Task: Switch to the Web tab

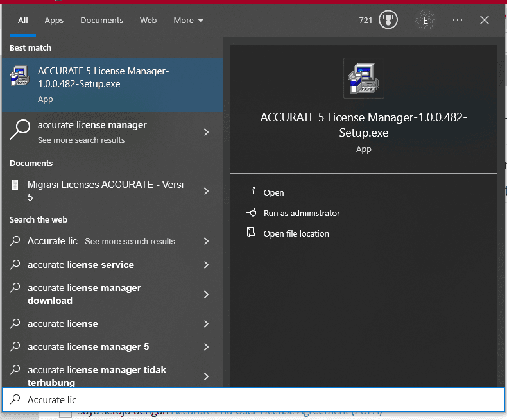Action: [148, 21]
